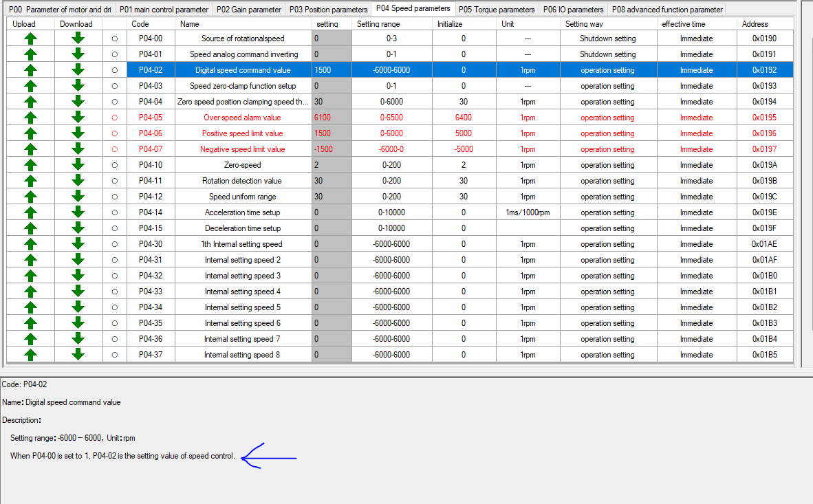Click the Setting range column header

click(x=391, y=24)
